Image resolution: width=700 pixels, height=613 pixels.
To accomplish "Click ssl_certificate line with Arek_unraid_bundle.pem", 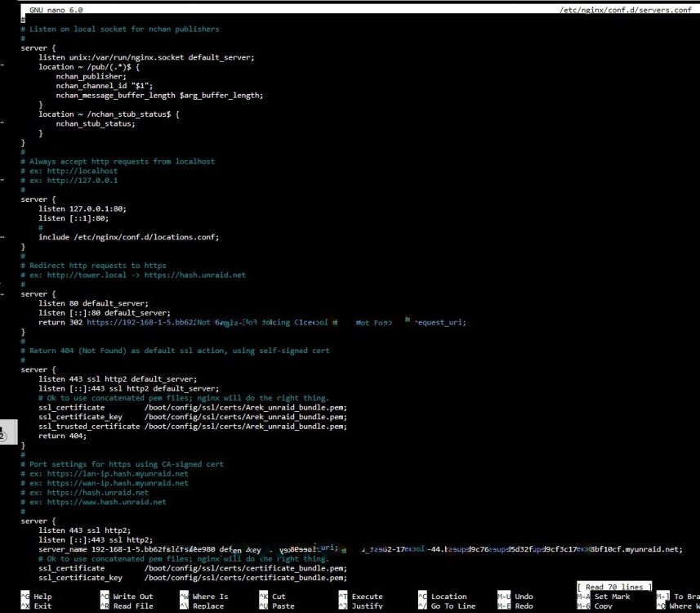I will pos(193,408).
